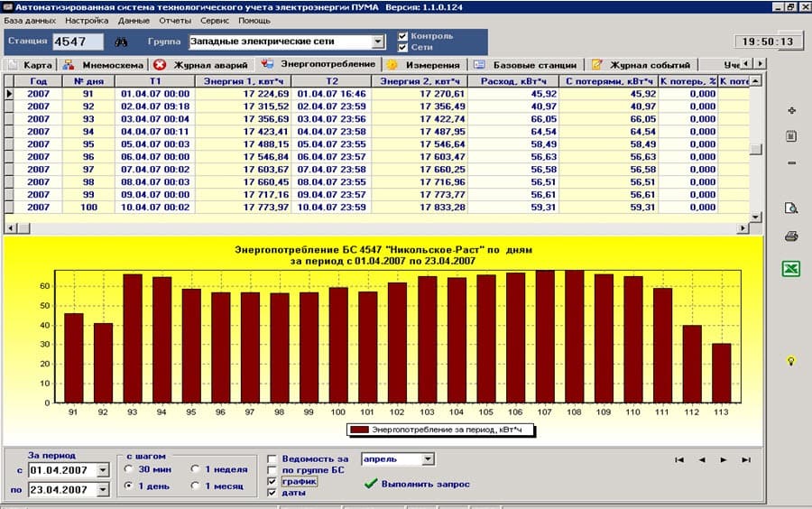This screenshot has height=509, width=812.
Task: Click the Станция input field 4547
Action: 78,42
